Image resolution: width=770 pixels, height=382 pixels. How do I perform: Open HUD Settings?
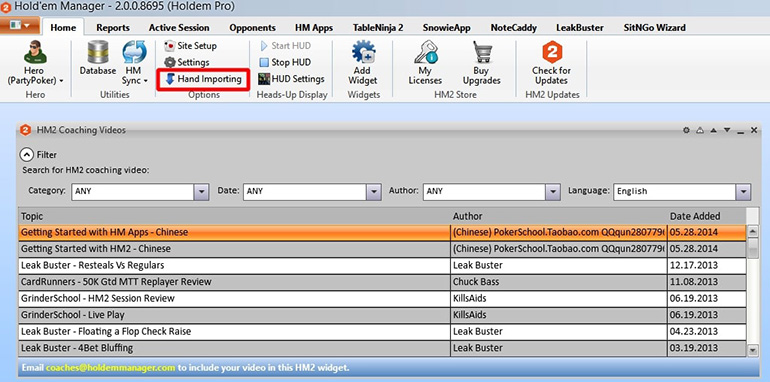click(x=292, y=79)
